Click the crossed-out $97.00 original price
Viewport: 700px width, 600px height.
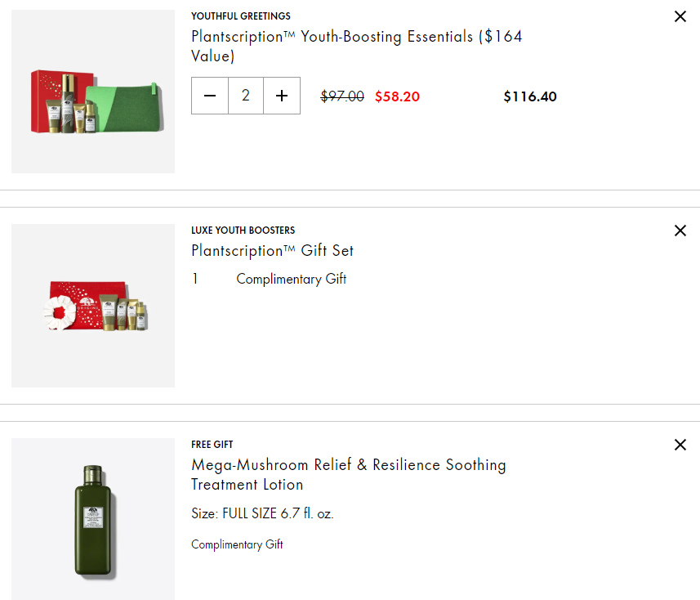coord(342,96)
